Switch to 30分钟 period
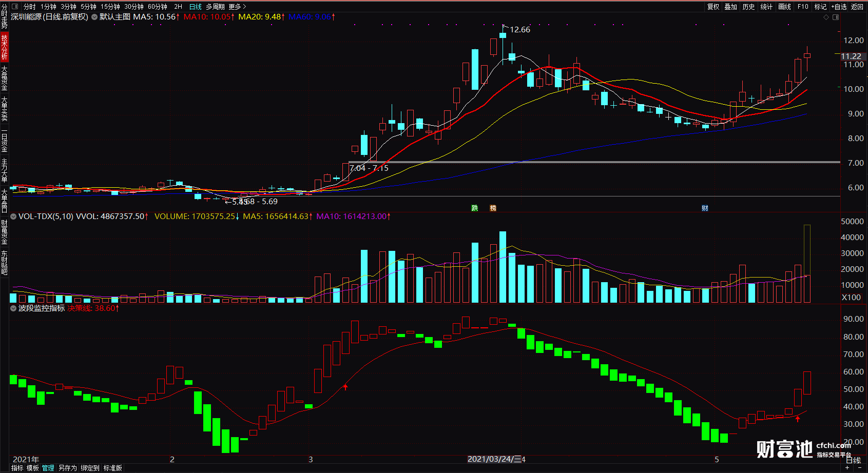The image size is (868, 473). click(134, 7)
